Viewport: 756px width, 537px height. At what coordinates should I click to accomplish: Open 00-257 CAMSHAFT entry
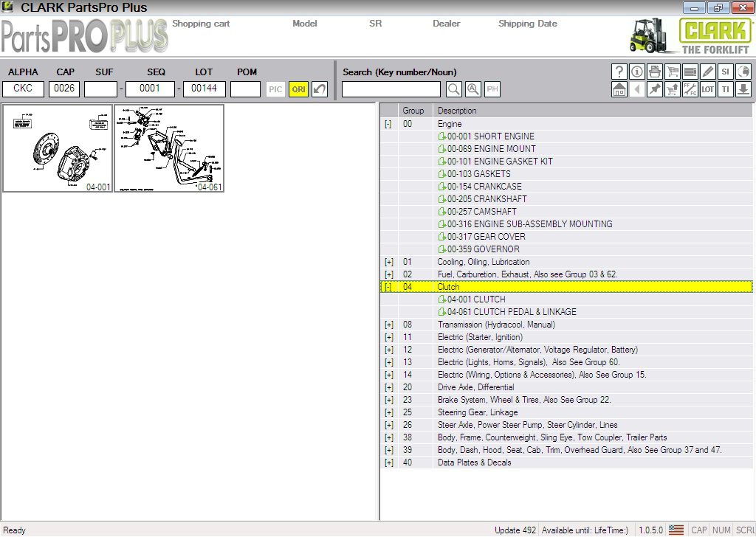(478, 212)
